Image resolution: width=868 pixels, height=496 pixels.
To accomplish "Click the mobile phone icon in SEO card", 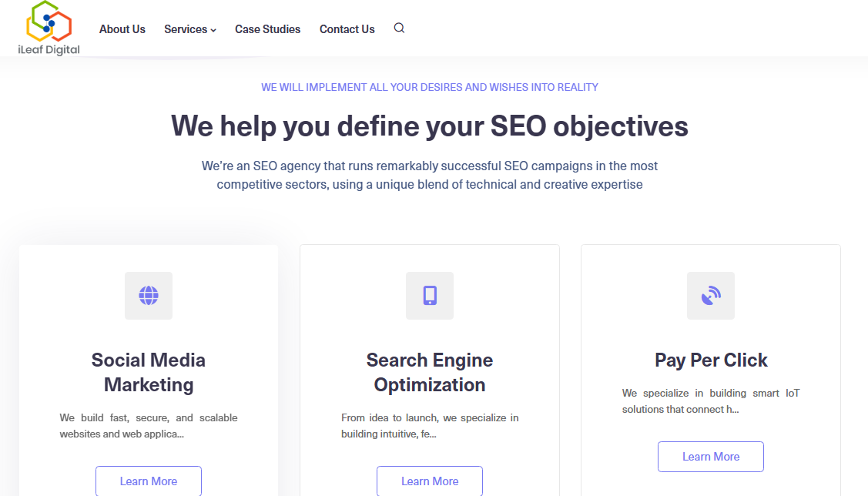I will 430,296.
